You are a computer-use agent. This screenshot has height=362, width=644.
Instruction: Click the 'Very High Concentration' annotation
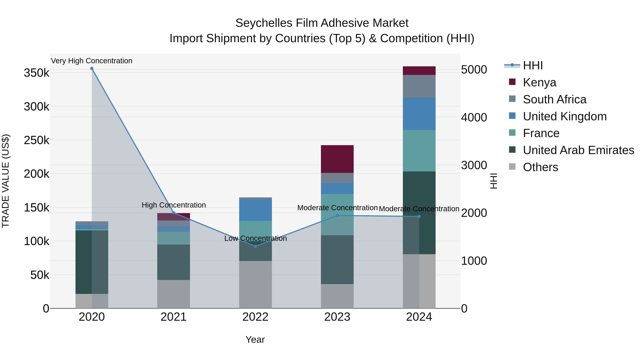point(92,61)
